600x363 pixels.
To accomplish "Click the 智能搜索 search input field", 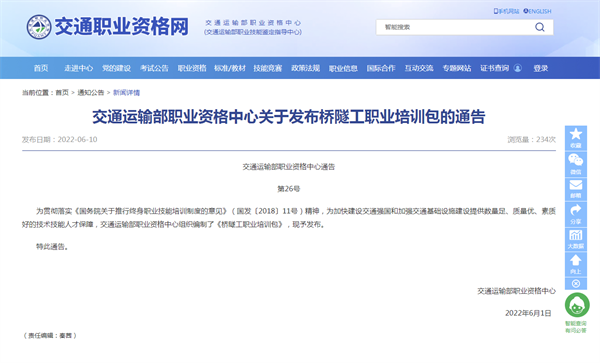I will click(455, 27).
